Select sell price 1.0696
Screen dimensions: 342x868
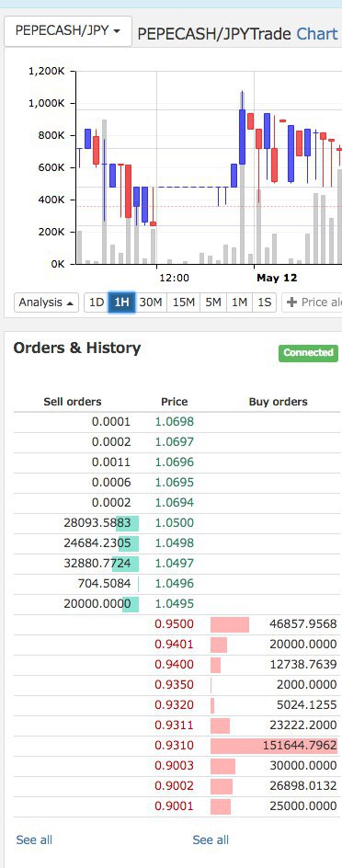tap(175, 463)
